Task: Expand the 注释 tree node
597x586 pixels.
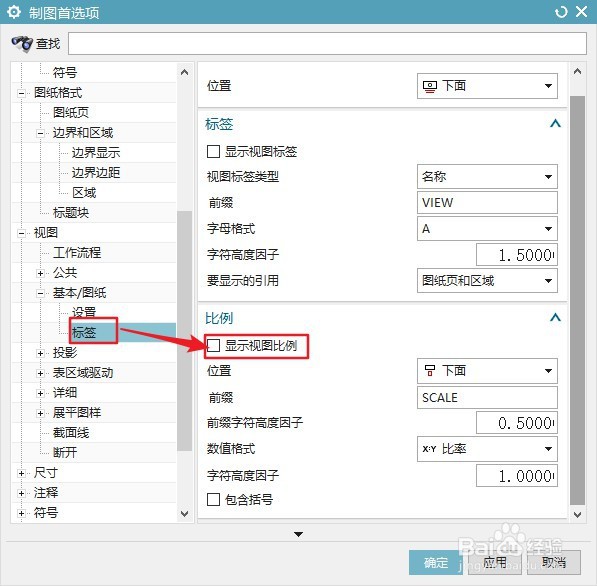Action: (x=22, y=493)
